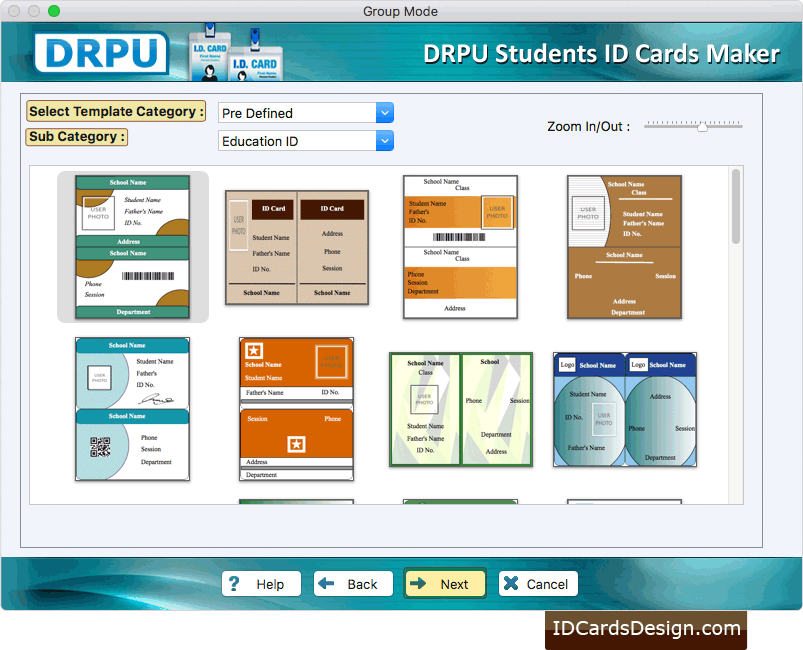The image size is (803, 650).
Task: Choose the solid brown School Name template
Action: (x=624, y=247)
